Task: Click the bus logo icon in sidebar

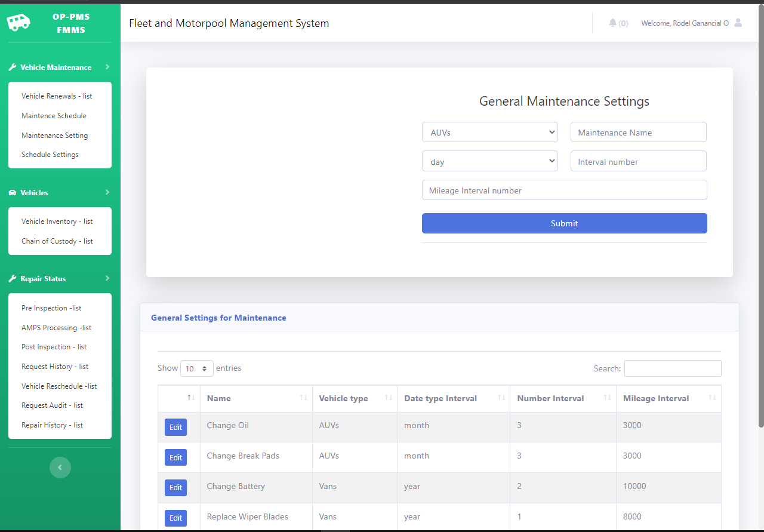Action: [19, 23]
